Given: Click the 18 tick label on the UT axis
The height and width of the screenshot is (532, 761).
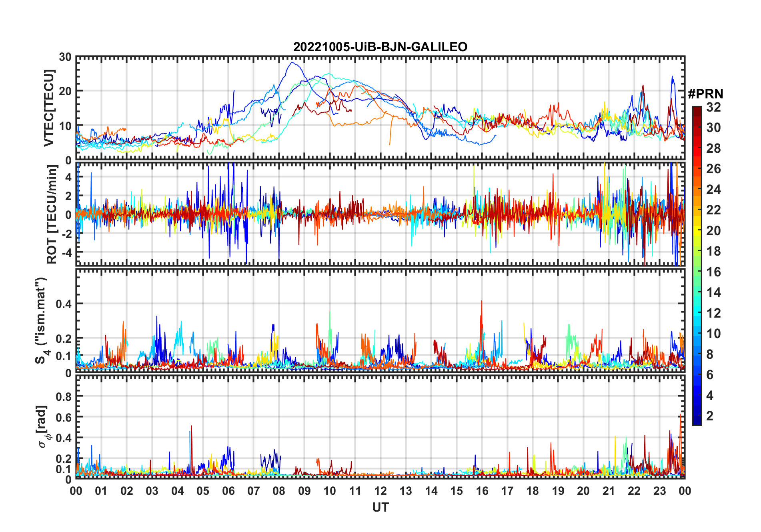Looking at the screenshot, I should point(533,491).
